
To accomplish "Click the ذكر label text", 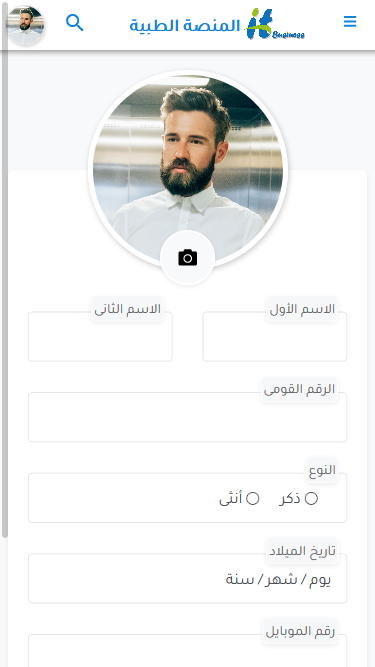I will [x=290, y=499].
